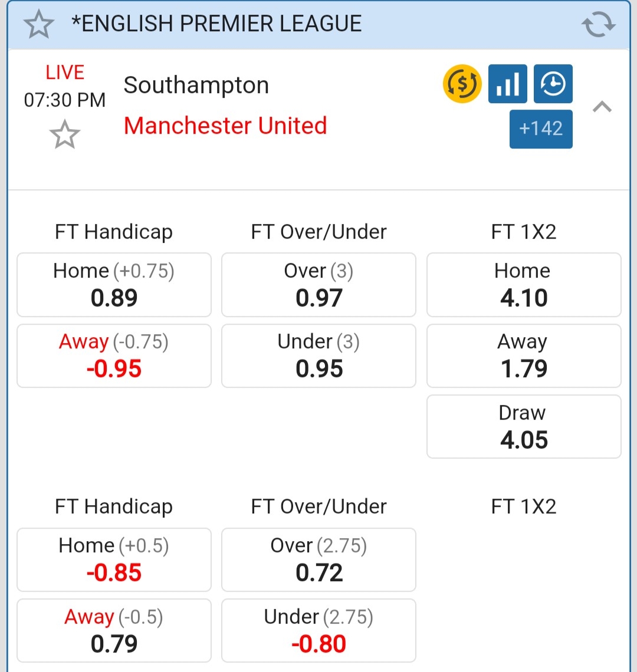Open the live timeline clock icon
Image resolution: width=637 pixels, height=672 pixels.
pos(553,84)
